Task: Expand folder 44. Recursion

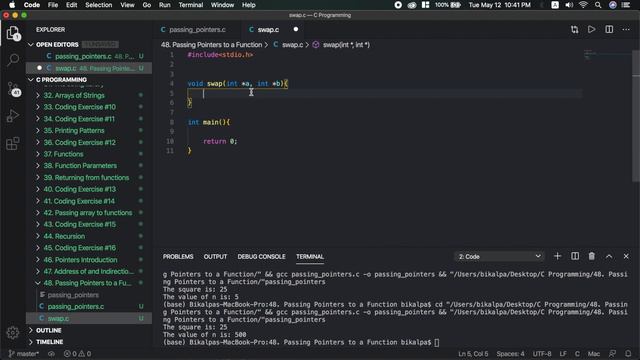Action: point(64,236)
